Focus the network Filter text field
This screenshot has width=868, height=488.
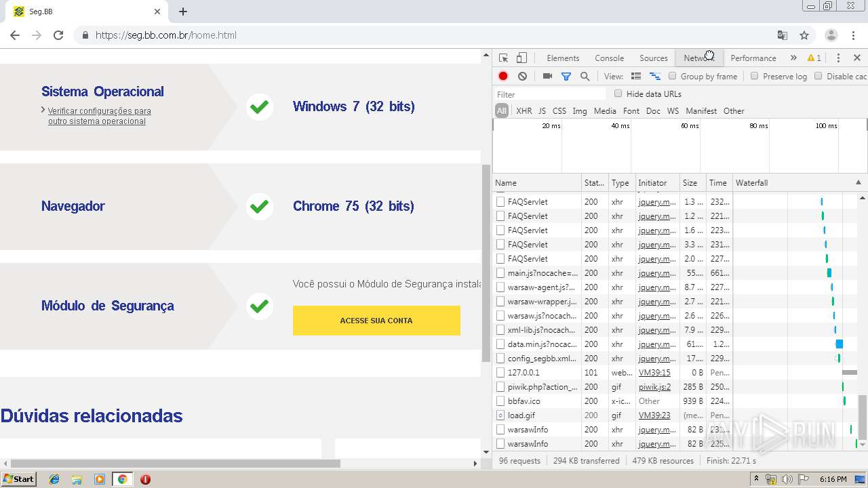click(x=549, y=94)
